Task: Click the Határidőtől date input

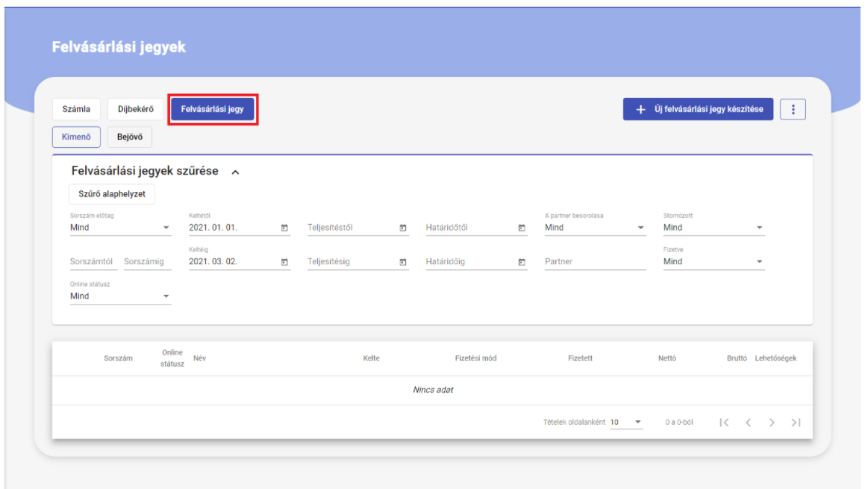Action: point(470,228)
